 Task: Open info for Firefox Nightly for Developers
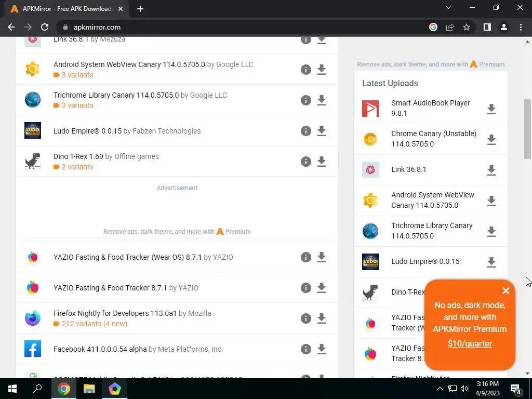(305, 318)
